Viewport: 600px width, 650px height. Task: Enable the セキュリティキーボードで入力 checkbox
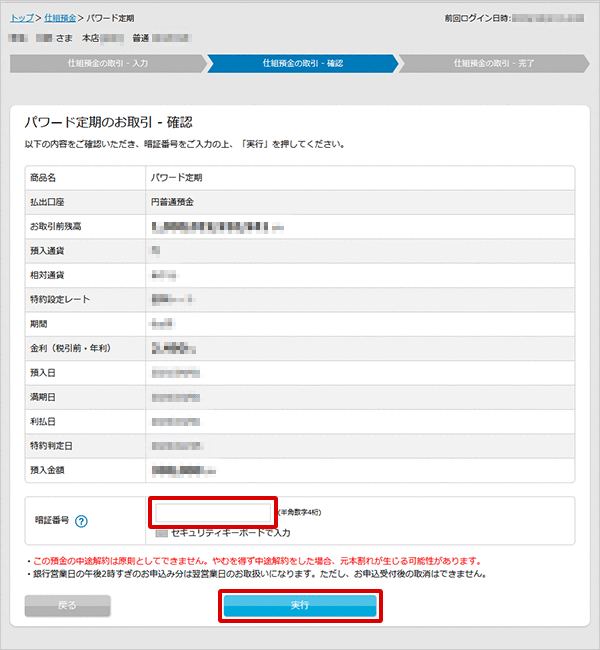[162, 532]
